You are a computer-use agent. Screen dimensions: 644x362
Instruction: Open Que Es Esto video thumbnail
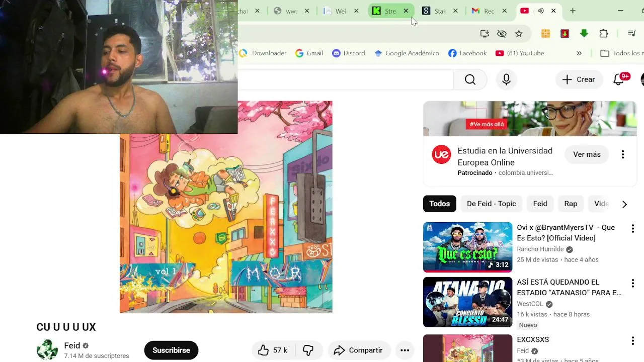pyautogui.click(x=467, y=247)
